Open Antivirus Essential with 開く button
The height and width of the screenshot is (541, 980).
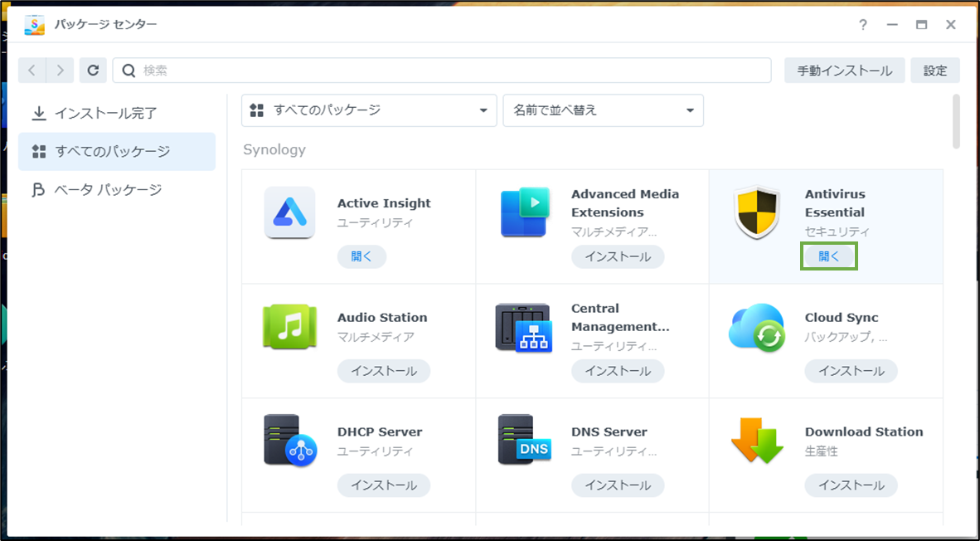[829, 256]
